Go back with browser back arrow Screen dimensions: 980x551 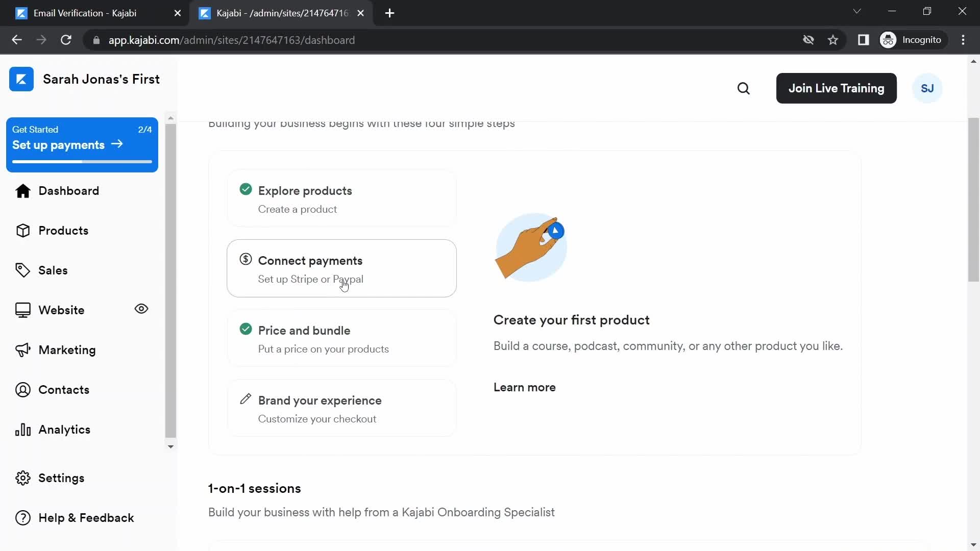(17, 40)
